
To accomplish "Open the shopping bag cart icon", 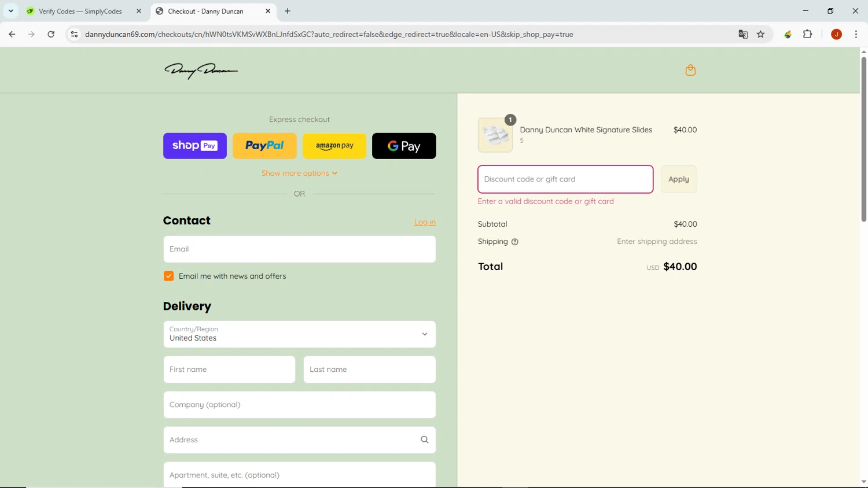I will [x=690, y=70].
